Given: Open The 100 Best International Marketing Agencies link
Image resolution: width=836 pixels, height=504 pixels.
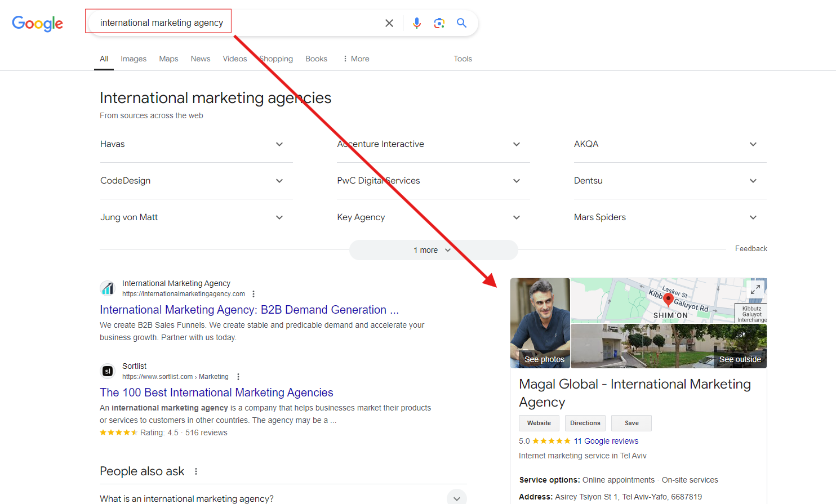Looking at the screenshot, I should [216, 393].
